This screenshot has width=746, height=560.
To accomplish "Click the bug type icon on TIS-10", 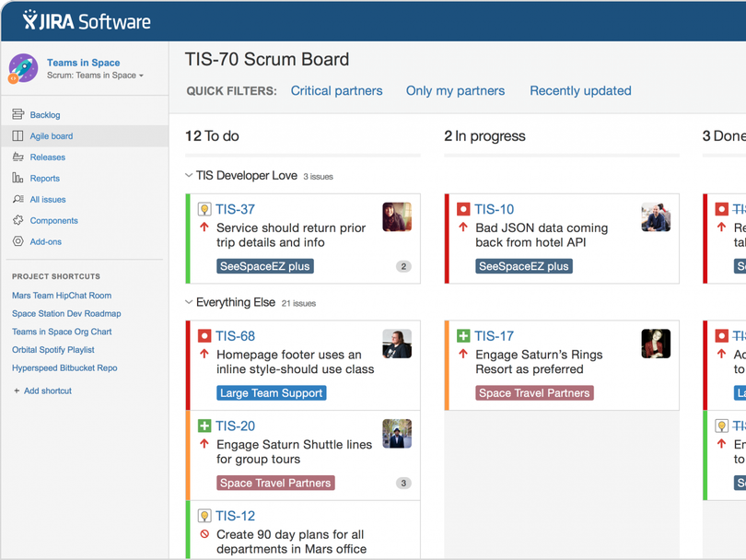I will coord(463,209).
